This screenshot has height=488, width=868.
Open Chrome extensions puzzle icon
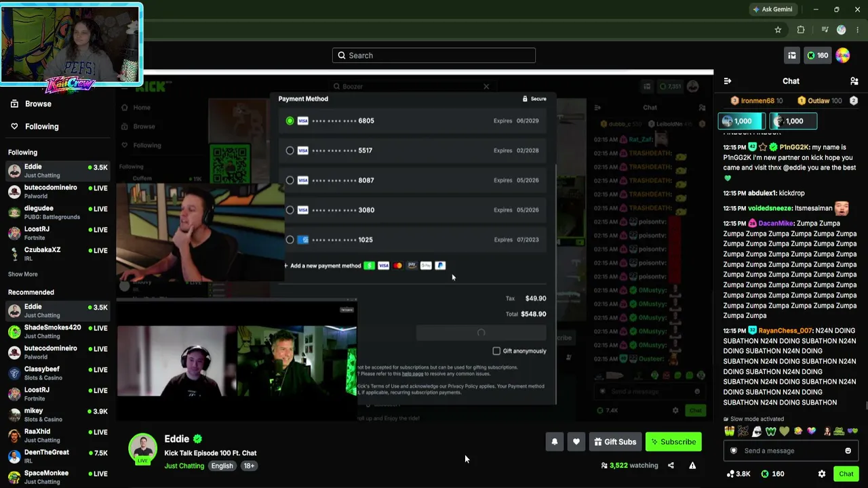point(801,30)
